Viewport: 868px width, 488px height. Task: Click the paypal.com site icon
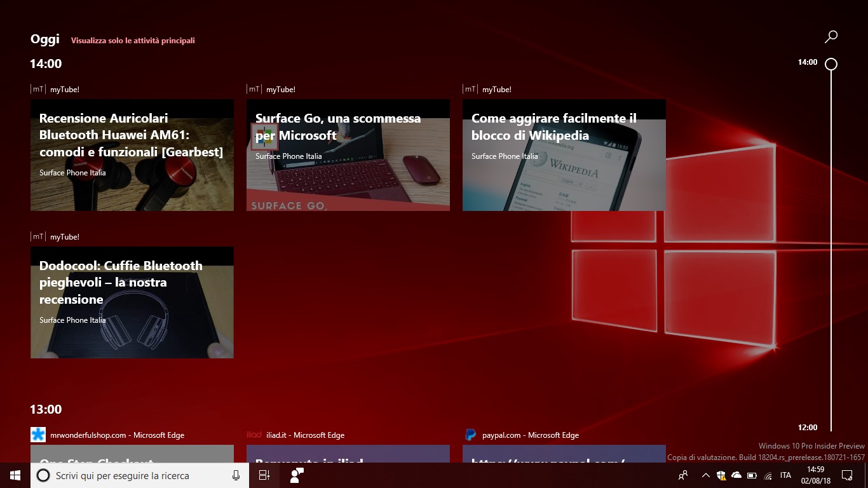pyautogui.click(x=470, y=435)
